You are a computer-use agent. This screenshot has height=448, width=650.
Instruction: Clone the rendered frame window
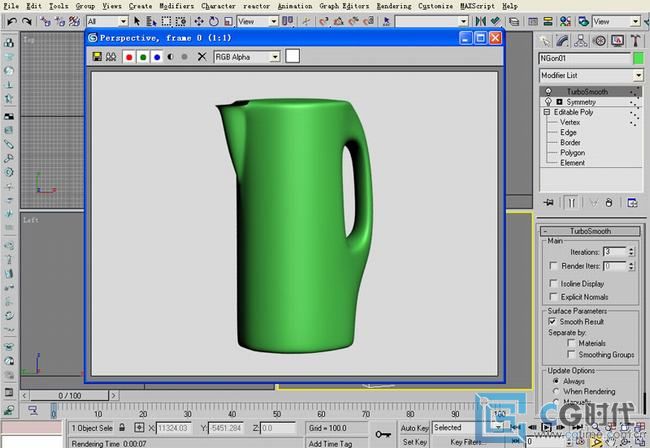pyautogui.click(x=111, y=57)
